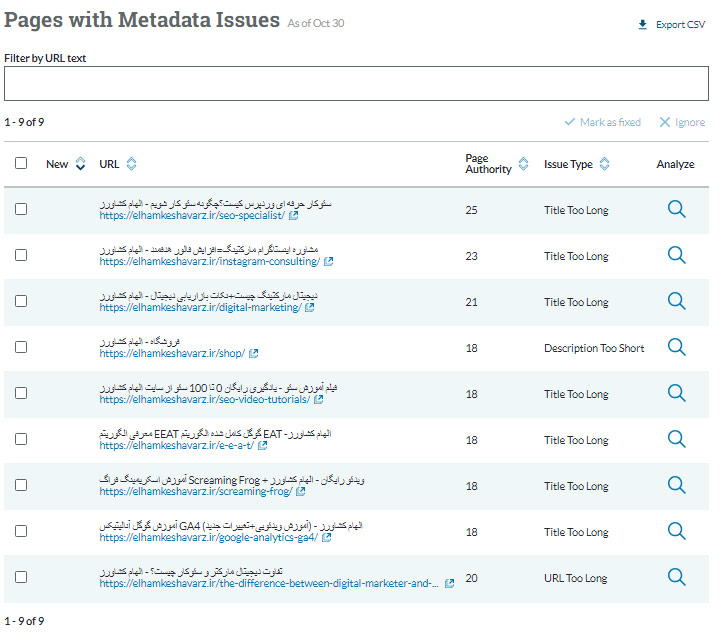Click the magnifier icon for seo-specialist row
The height and width of the screenshot is (637, 721).
677,210
